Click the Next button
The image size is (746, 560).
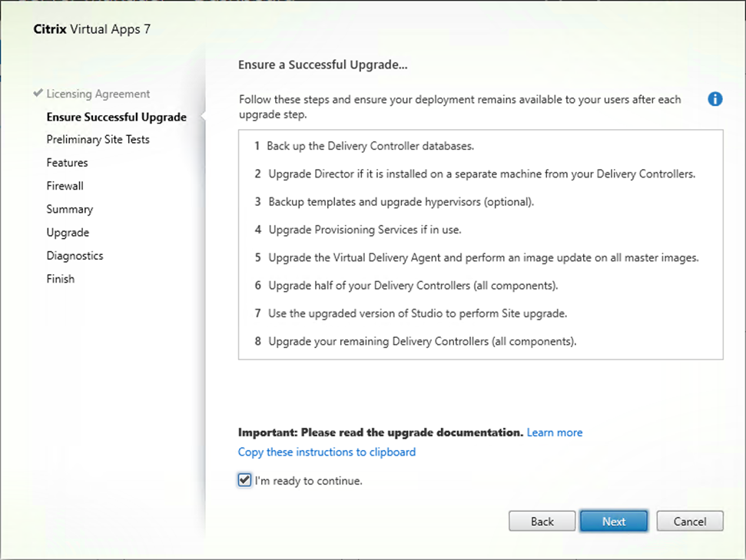[x=614, y=522]
